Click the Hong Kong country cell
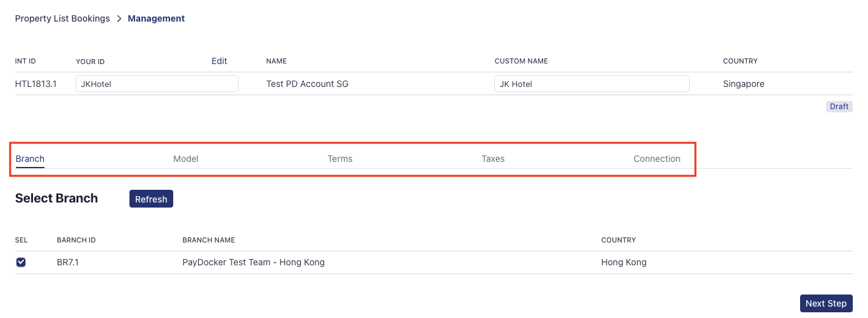This screenshot has width=868, height=318. pyautogui.click(x=624, y=262)
